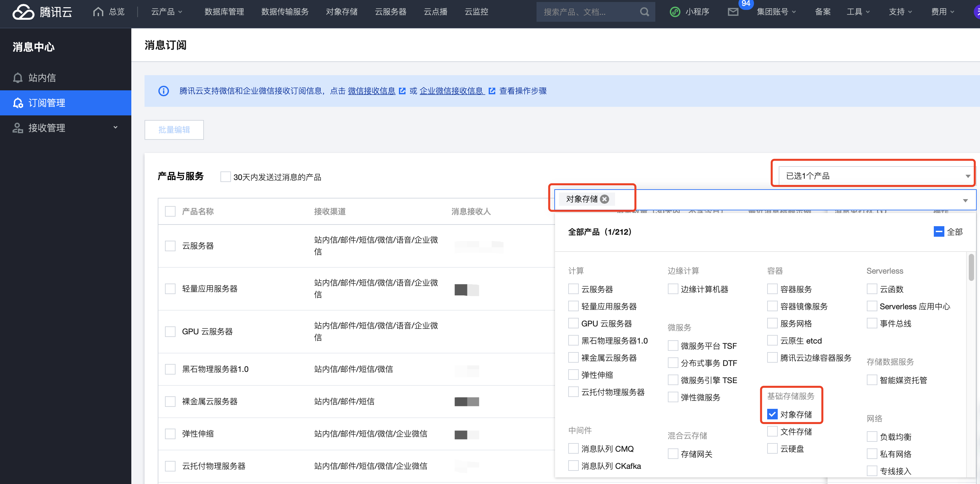Screen dimensions: 980x484
Task: Open 对象存储 in top navigation
Action: (x=342, y=12)
